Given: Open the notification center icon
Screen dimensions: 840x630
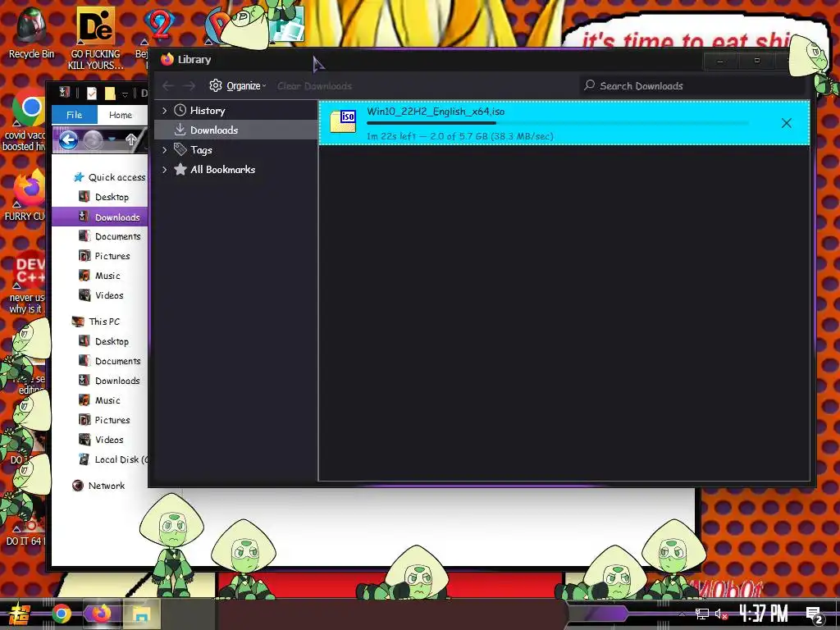Looking at the screenshot, I should click(x=815, y=615).
